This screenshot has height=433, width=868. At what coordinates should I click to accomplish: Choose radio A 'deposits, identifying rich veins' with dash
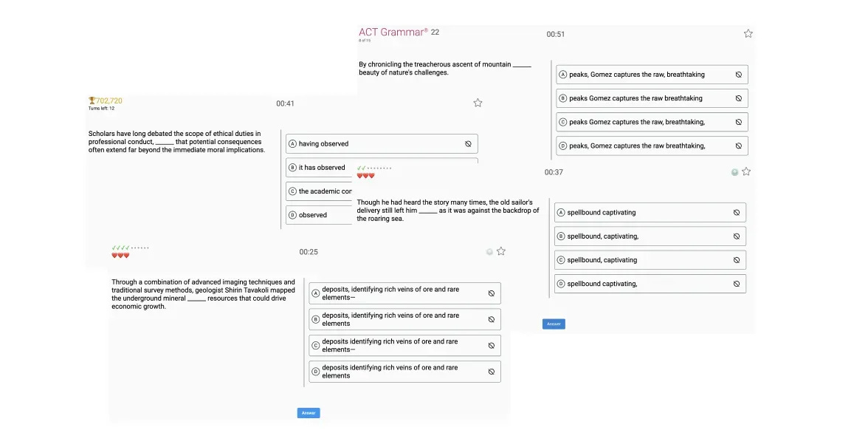316,293
